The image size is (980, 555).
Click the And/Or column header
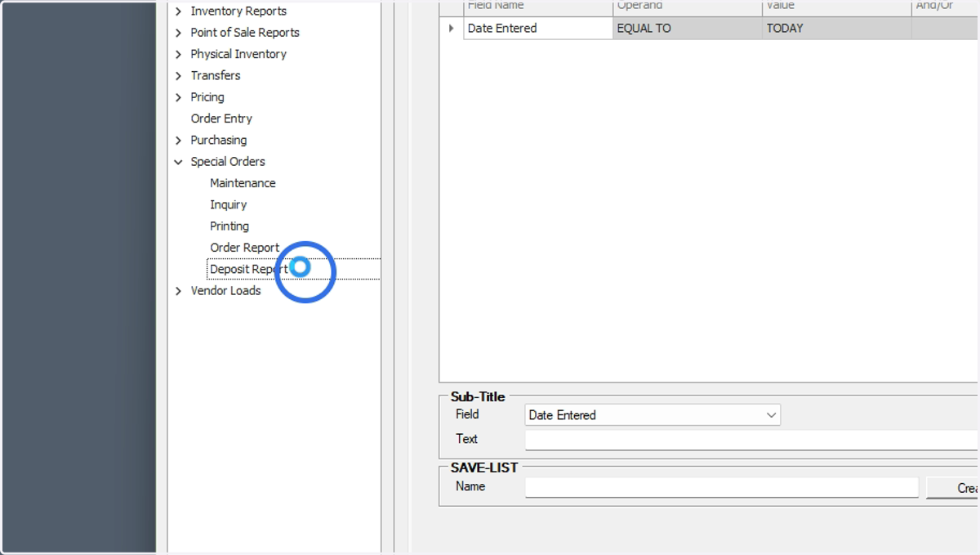pos(946,7)
